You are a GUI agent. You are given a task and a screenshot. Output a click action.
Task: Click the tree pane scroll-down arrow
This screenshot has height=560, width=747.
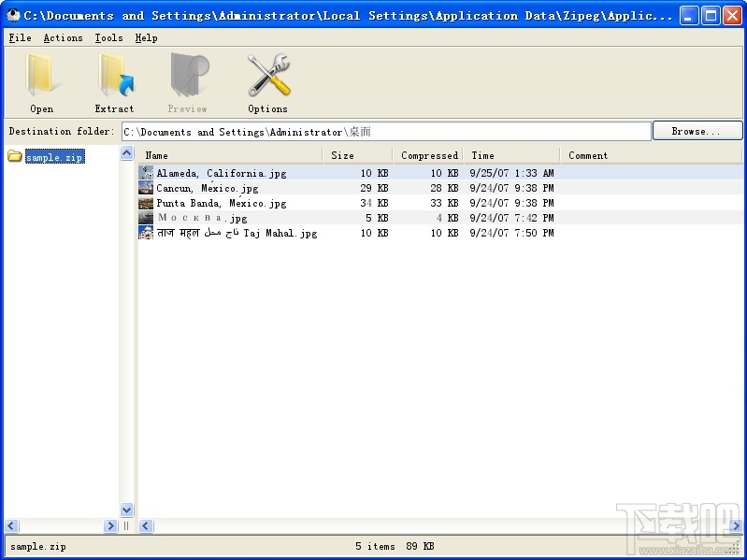coord(127,510)
